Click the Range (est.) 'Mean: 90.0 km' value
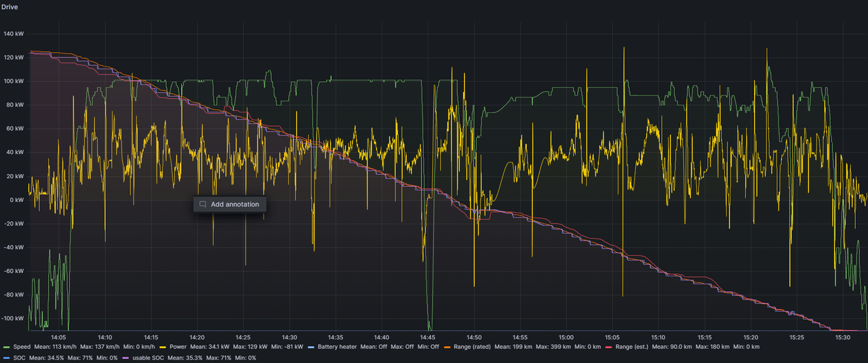 [x=672, y=347]
